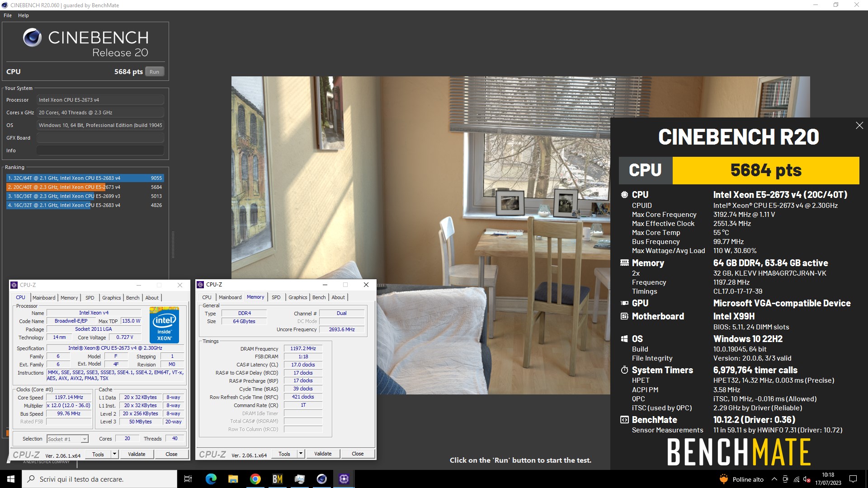Click CPU-Z title icon of left window
The image size is (868, 488).
(14, 285)
